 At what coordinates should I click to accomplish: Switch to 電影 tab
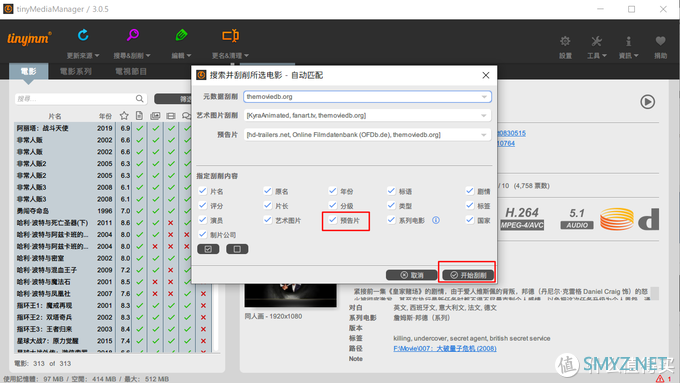[x=29, y=72]
